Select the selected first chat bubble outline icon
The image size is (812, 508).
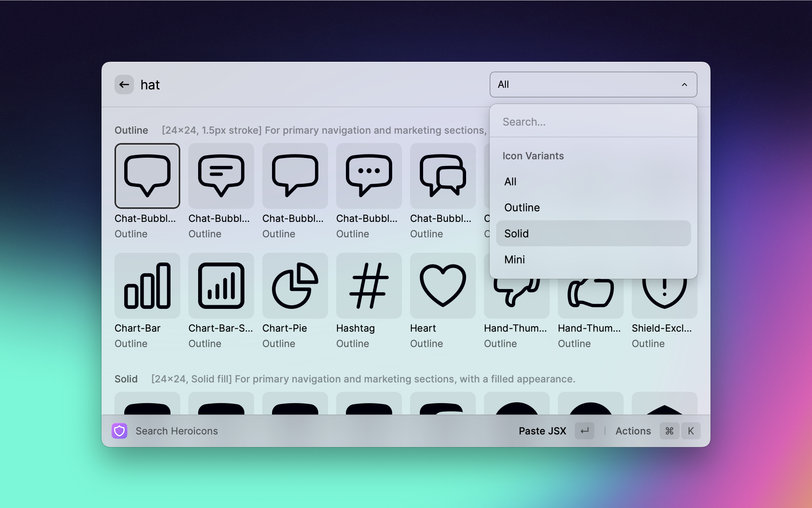147,176
